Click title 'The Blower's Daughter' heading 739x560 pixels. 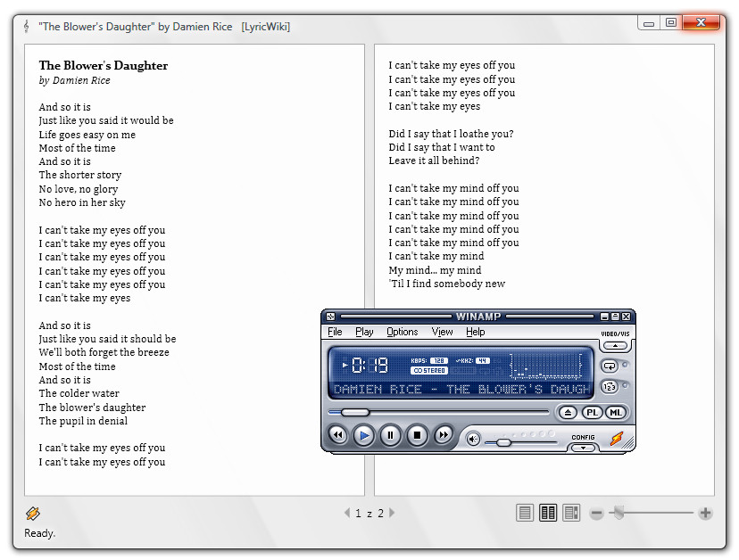[104, 65]
